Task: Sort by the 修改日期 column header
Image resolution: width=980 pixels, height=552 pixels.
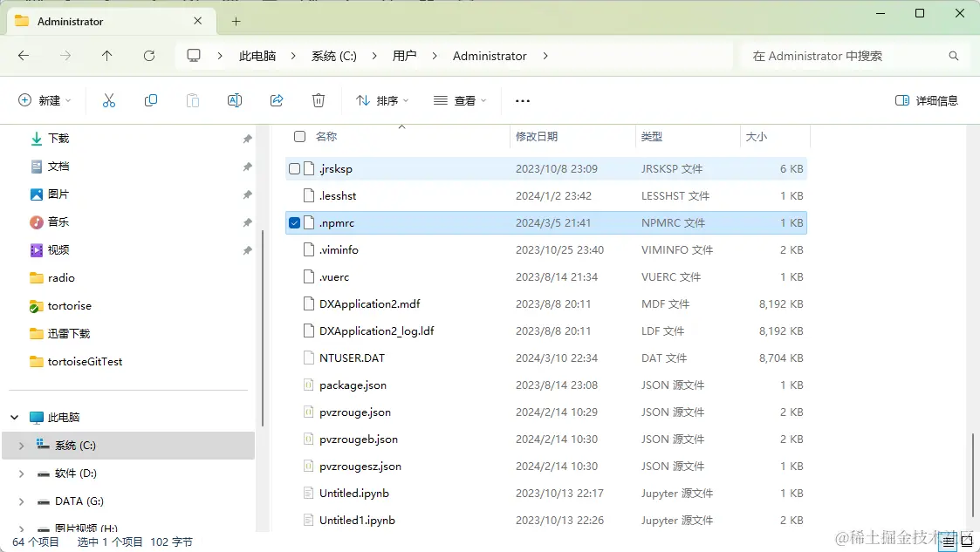Action: (x=536, y=136)
